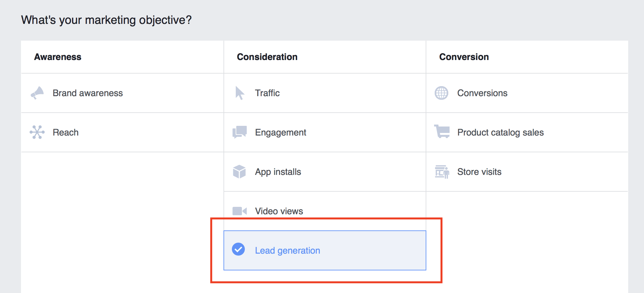The height and width of the screenshot is (293, 644).
Task: Choose the Reach objective text
Action: point(66,133)
